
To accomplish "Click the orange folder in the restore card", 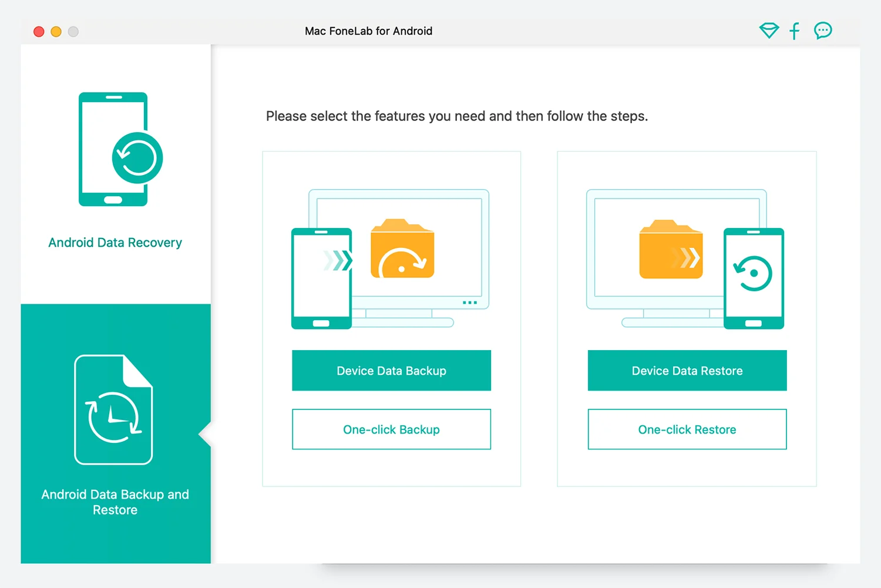I will 671,250.
